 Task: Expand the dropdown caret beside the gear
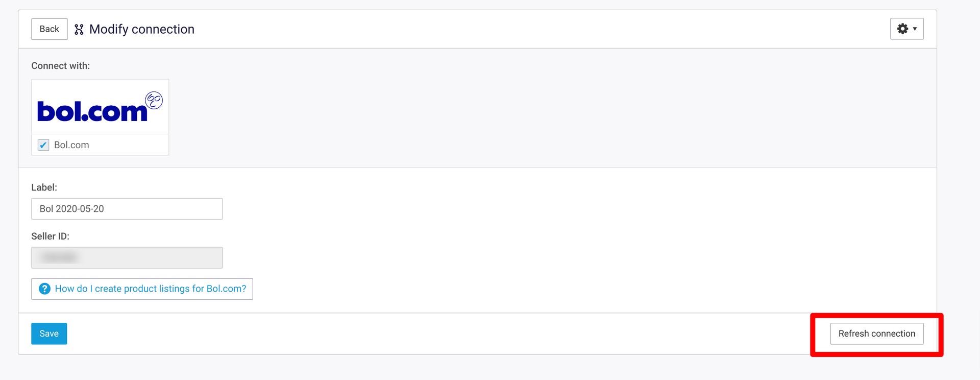[x=915, y=29]
